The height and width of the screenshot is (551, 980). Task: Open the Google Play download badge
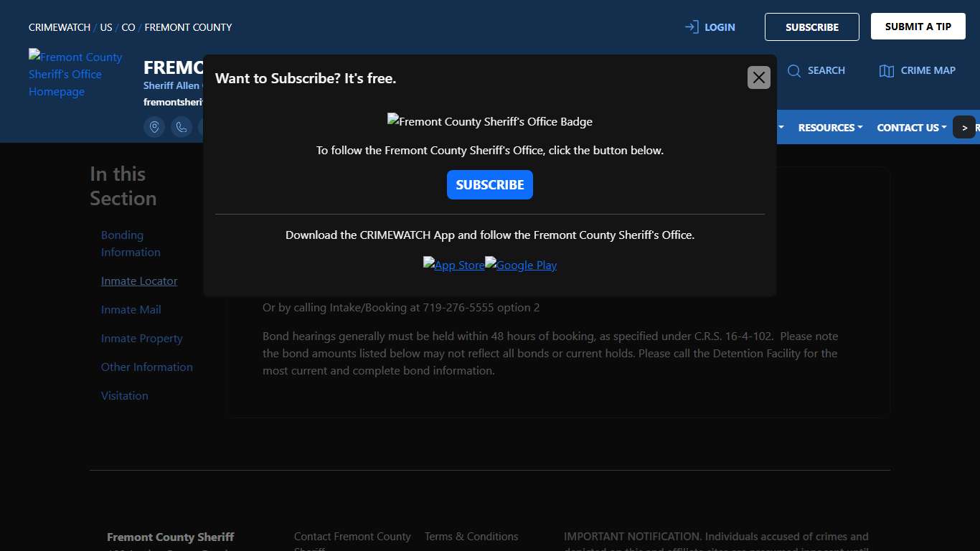521,265
